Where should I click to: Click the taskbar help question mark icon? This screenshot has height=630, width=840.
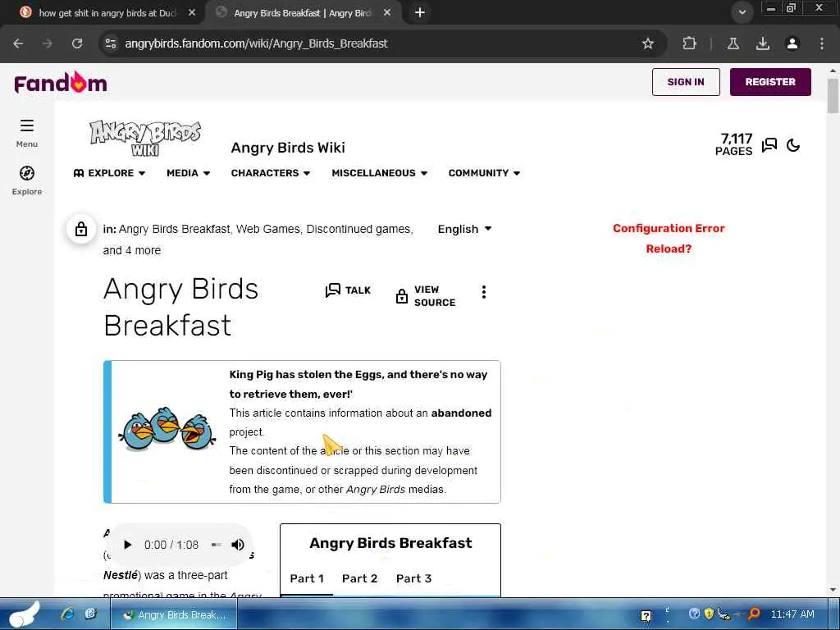coord(646,615)
